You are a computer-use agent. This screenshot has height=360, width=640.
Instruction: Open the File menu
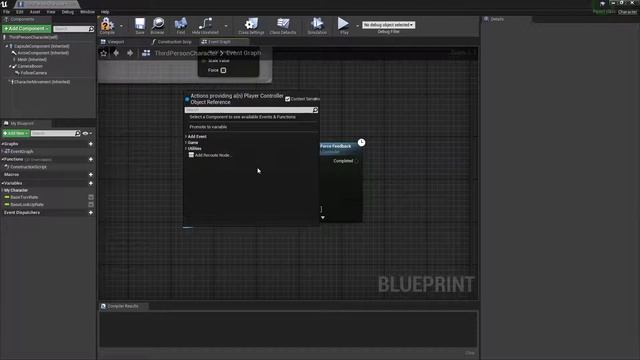(x=7, y=12)
